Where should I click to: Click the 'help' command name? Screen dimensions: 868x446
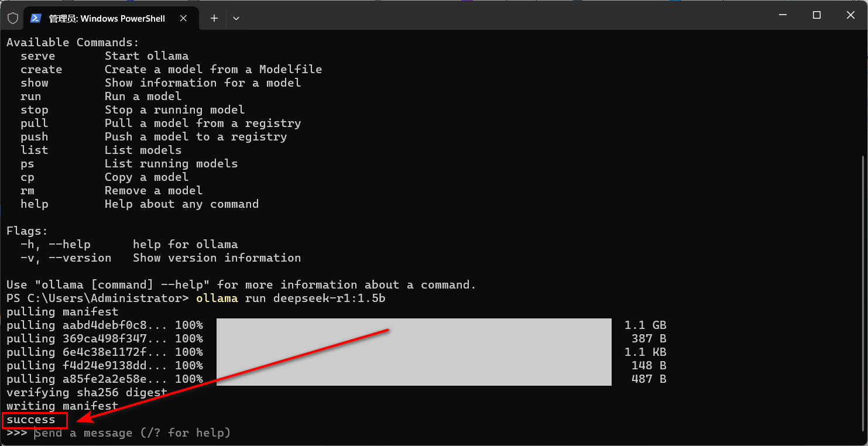(35, 204)
